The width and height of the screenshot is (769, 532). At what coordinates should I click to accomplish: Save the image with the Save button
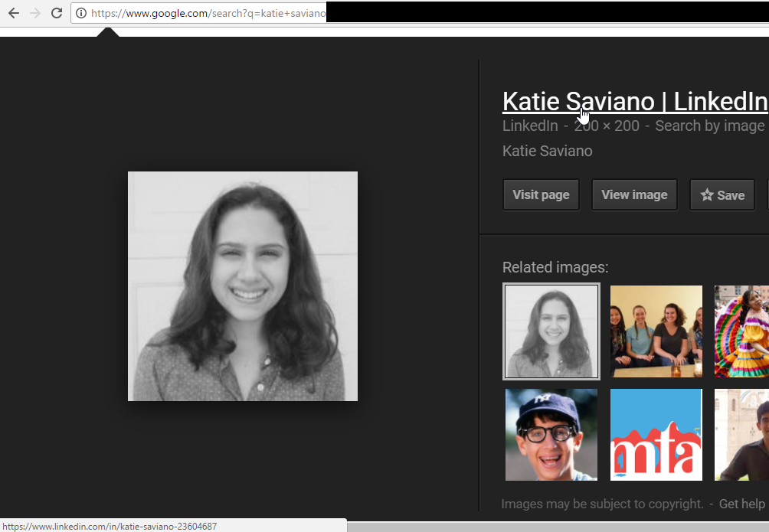point(722,194)
